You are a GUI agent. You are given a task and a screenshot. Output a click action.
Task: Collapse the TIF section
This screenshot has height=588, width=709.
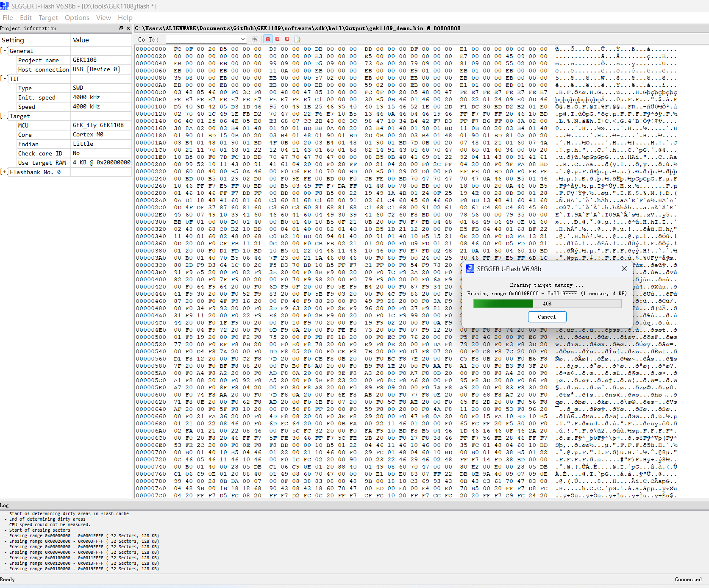pyautogui.click(x=4, y=79)
